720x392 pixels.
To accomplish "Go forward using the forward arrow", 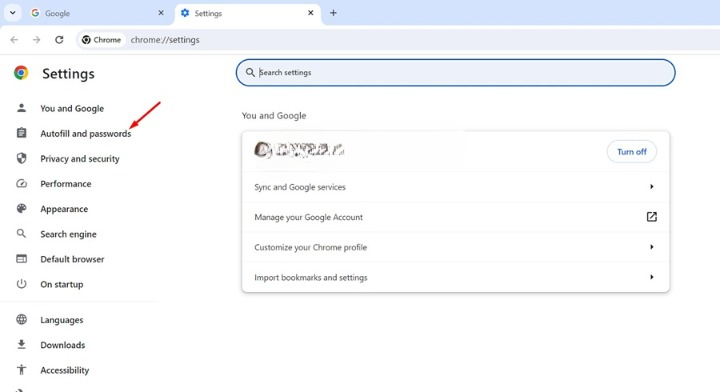I will [36, 39].
